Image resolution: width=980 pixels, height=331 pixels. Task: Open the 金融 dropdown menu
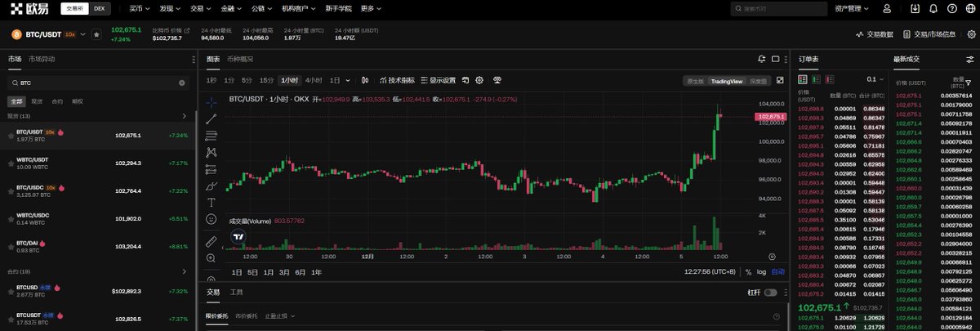coord(232,9)
